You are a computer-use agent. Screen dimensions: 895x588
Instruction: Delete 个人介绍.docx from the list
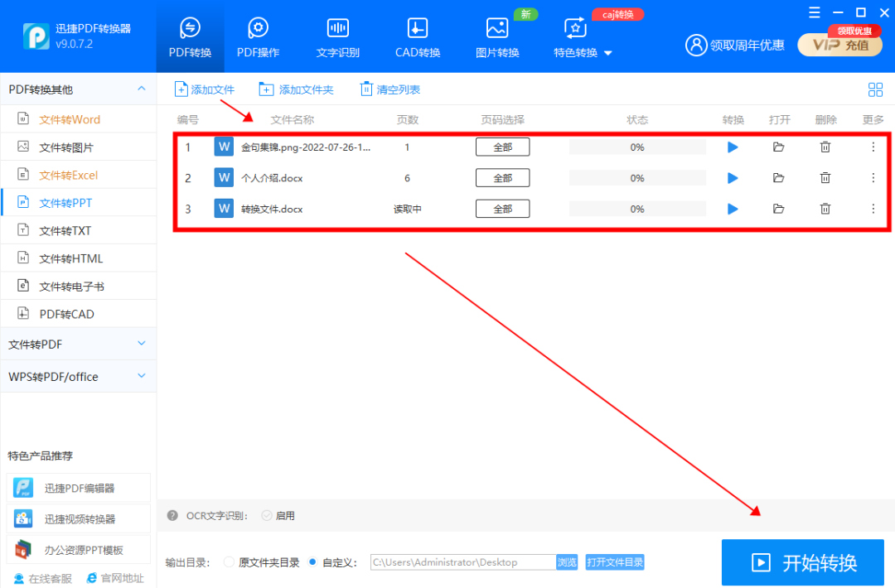click(x=825, y=178)
